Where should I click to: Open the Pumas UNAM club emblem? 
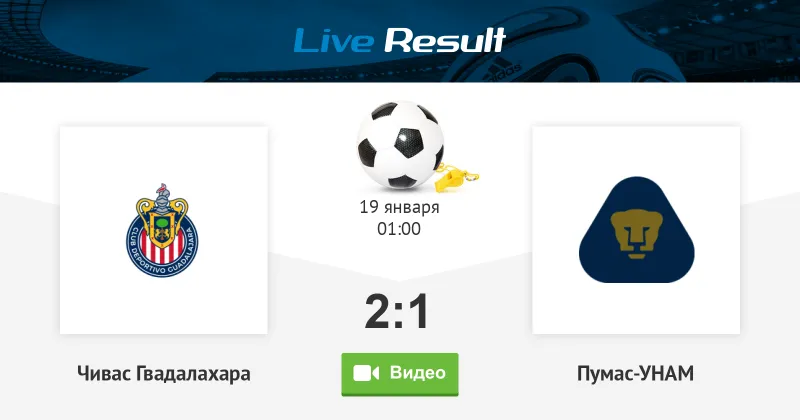coord(636,230)
